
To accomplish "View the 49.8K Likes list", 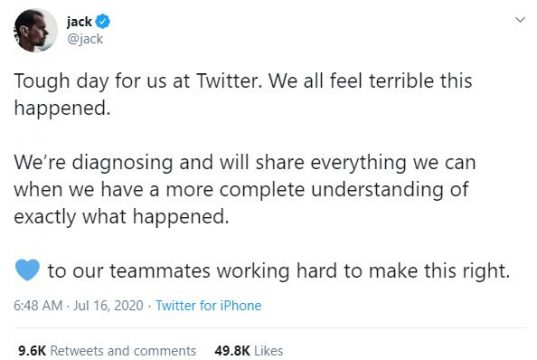I will [x=249, y=351].
